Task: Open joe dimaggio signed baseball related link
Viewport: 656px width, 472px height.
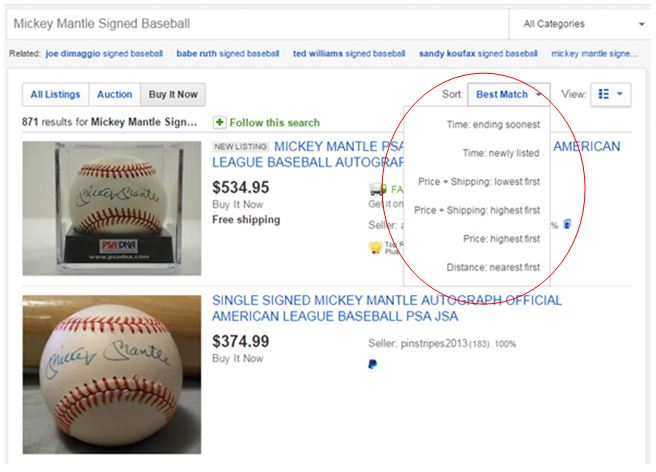Action: (104, 54)
